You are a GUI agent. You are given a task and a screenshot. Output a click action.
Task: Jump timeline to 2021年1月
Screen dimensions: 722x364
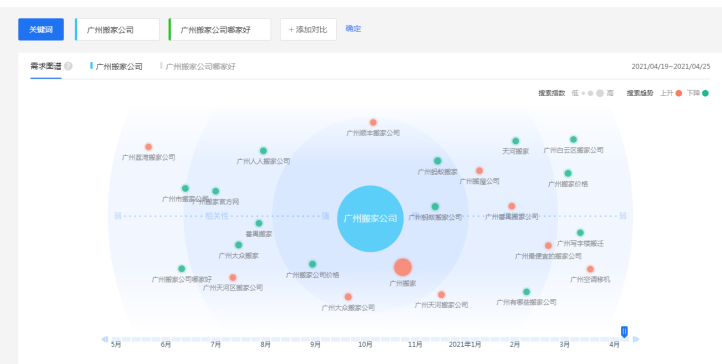(465, 345)
